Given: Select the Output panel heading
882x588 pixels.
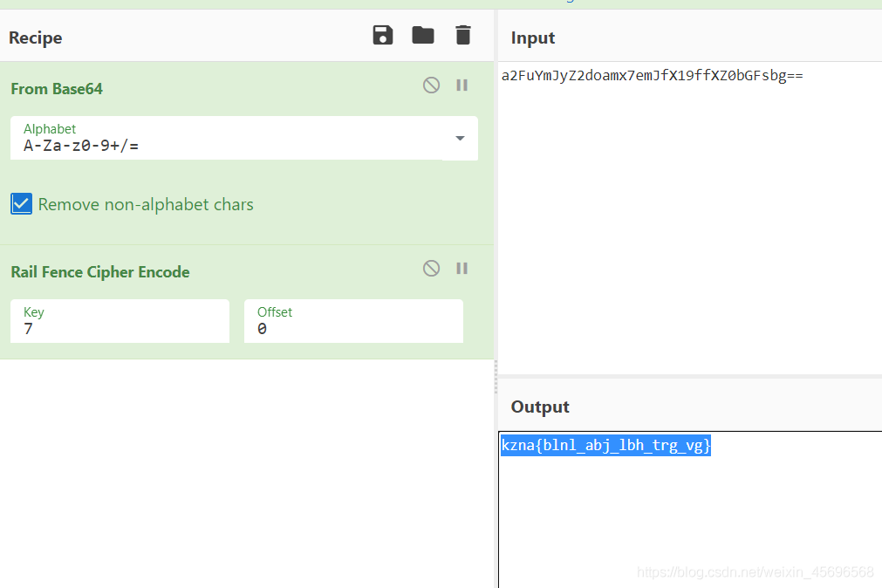Looking at the screenshot, I should 540,407.
